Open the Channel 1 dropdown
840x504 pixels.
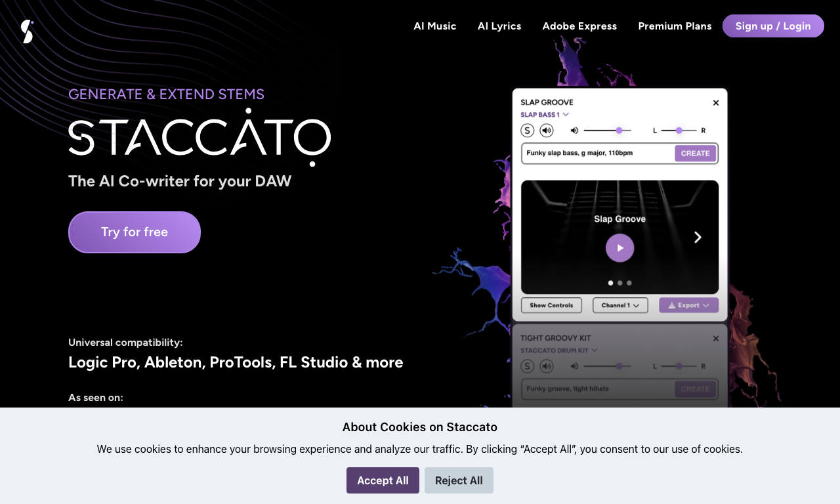pyautogui.click(x=620, y=305)
